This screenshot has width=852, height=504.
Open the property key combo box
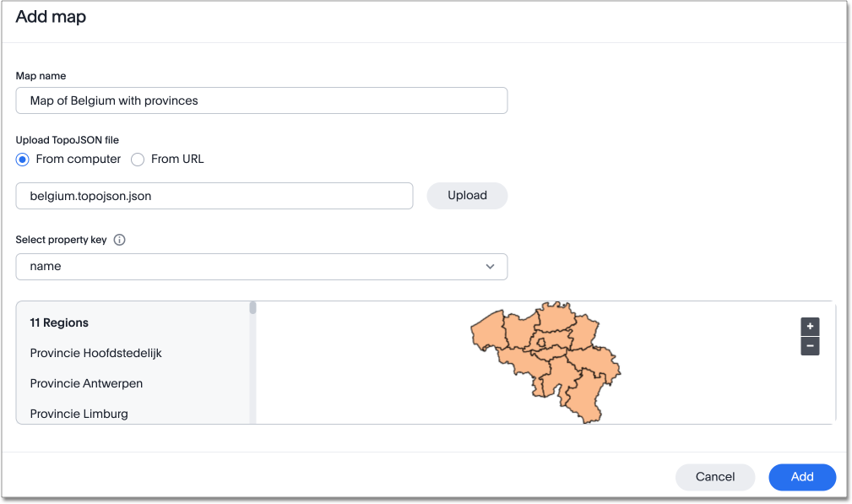point(262,266)
